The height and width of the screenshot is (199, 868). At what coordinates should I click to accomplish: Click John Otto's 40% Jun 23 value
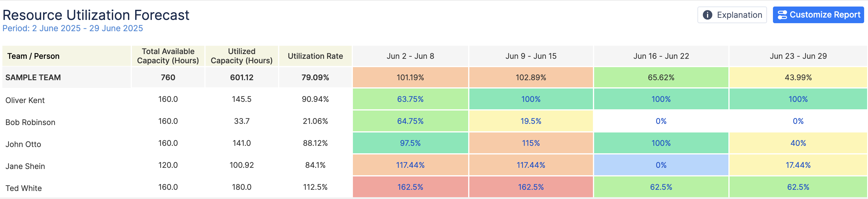[x=798, y=143]
